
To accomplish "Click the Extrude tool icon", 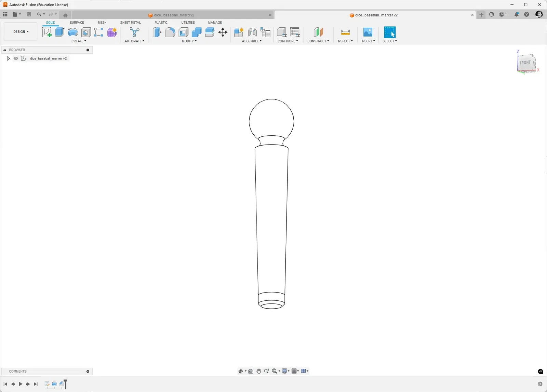I will [60, 32].
